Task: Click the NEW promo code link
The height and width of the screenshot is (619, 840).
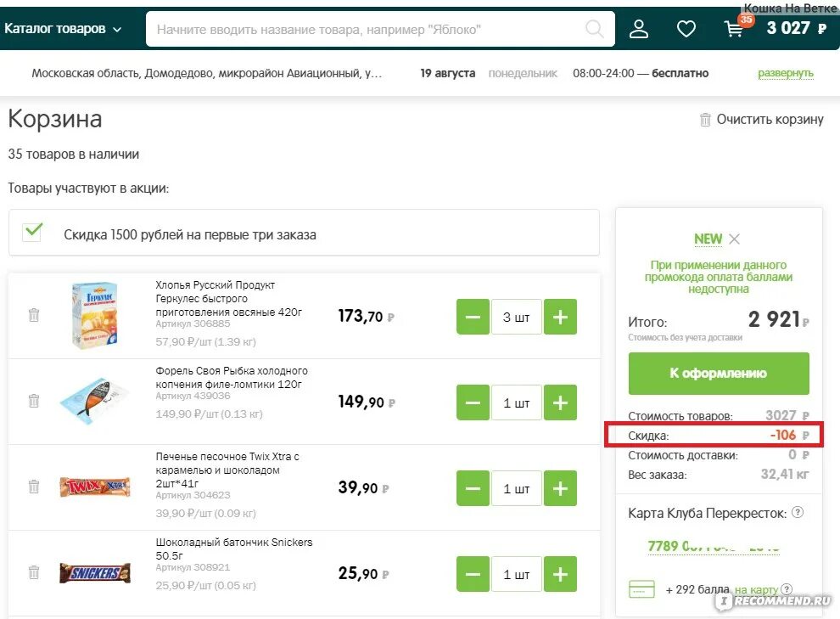Action: [708, 239]
